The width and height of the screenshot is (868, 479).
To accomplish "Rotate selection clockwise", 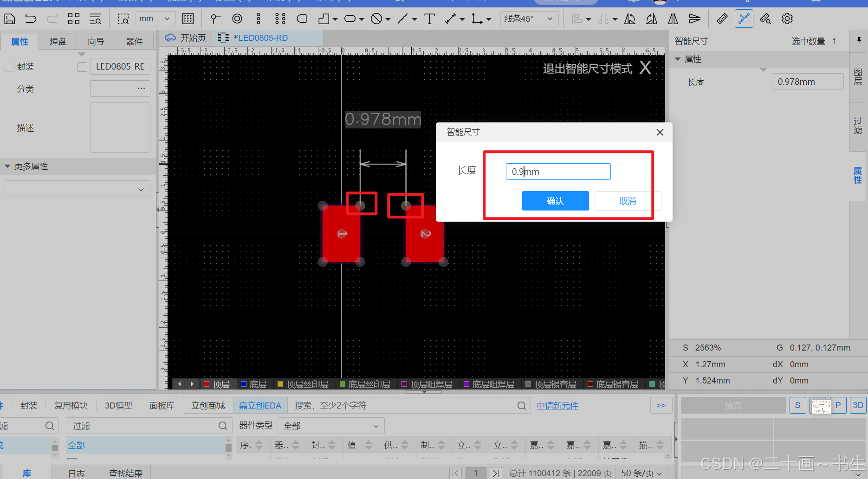I will click(x=652, y=19).
